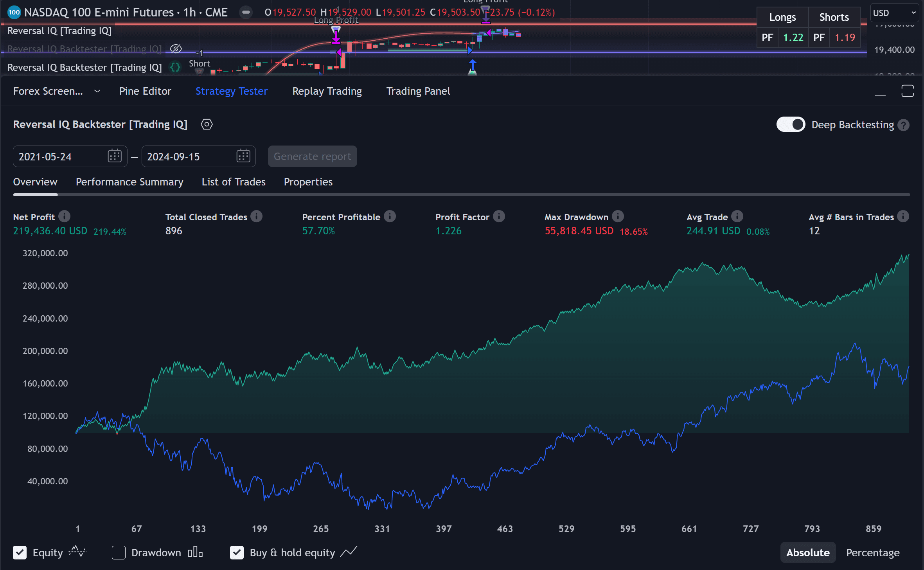Click the Shorts PF value 1.19
Viewport: 924px width, 570px height.
845,38
